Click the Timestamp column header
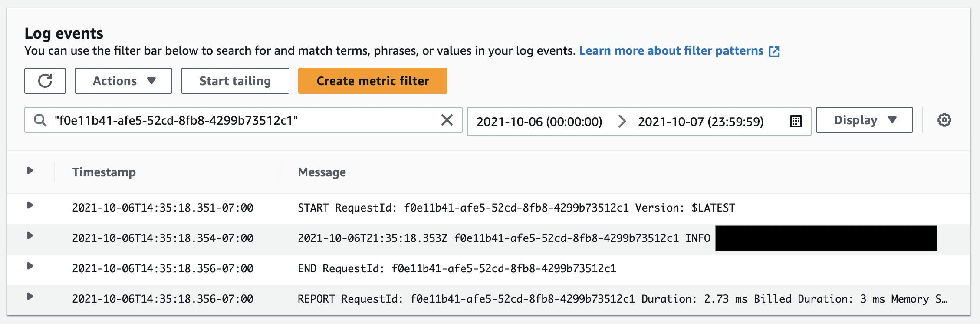The image size is (980, 324). tap(104, 172)
